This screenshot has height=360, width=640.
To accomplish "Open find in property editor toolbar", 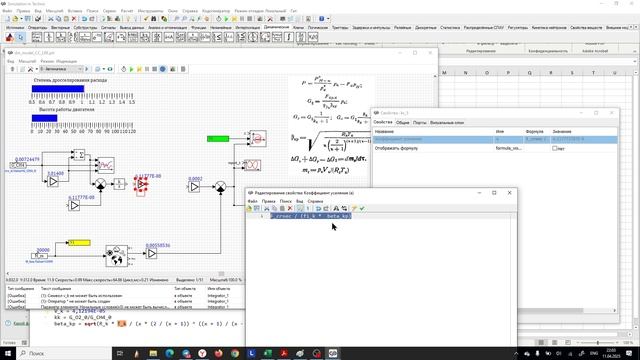I will click(336, 209).
